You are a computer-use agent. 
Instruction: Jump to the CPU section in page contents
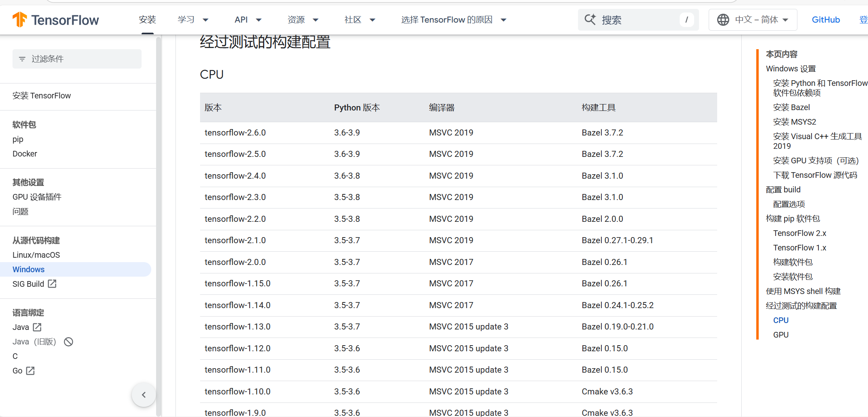(780, 320)
